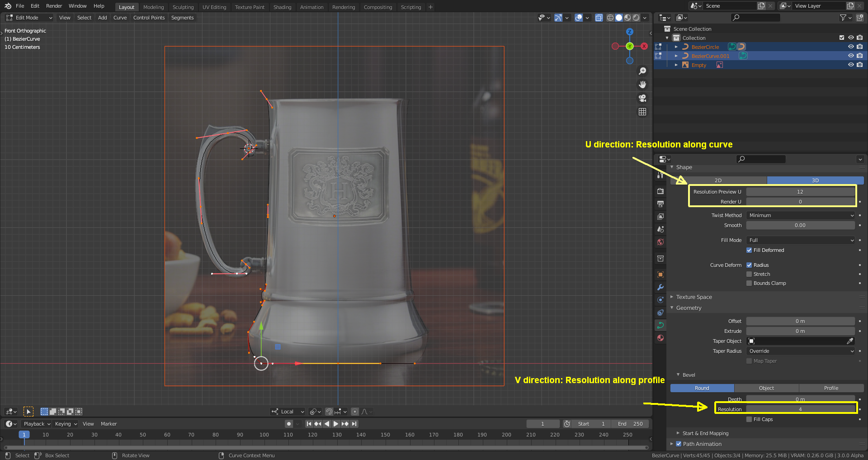Open the Object properties tab icon
Screen dimensions: 868x460
coord(660,275)
